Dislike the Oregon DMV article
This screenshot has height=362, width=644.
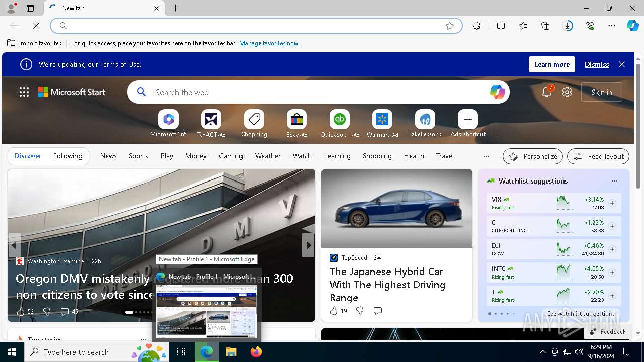coord(47,312)
